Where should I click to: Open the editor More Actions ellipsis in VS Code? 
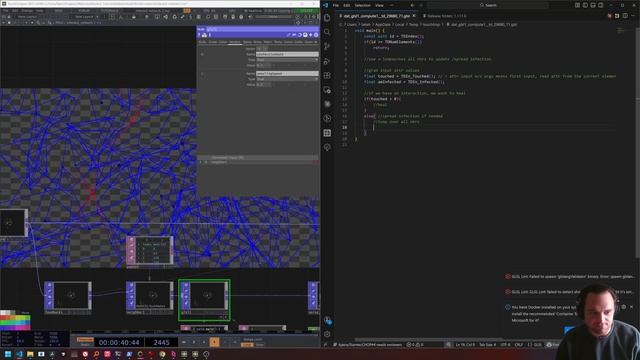pos(633,16)
